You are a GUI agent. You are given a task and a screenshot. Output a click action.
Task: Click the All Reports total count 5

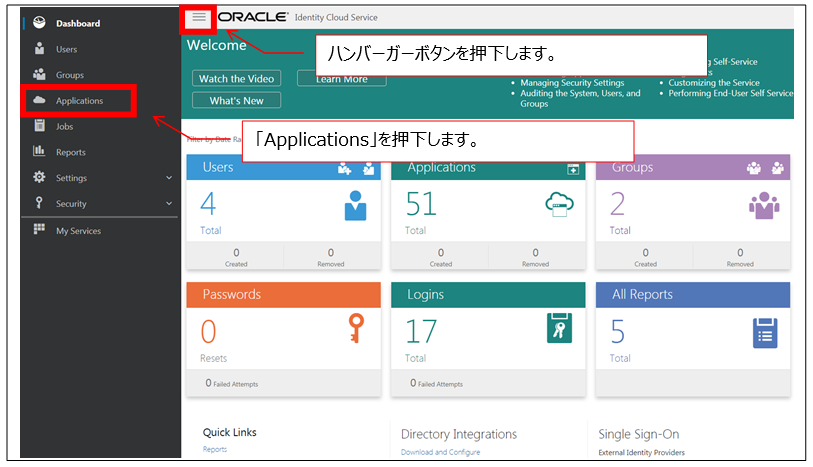618,332
